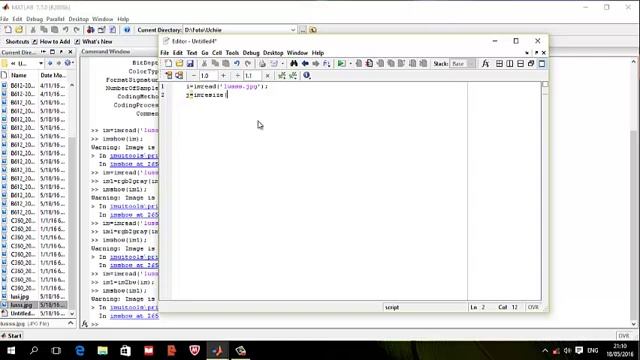
Task: Open GUIDE from MATLAB toolbar
Action: 102,30
